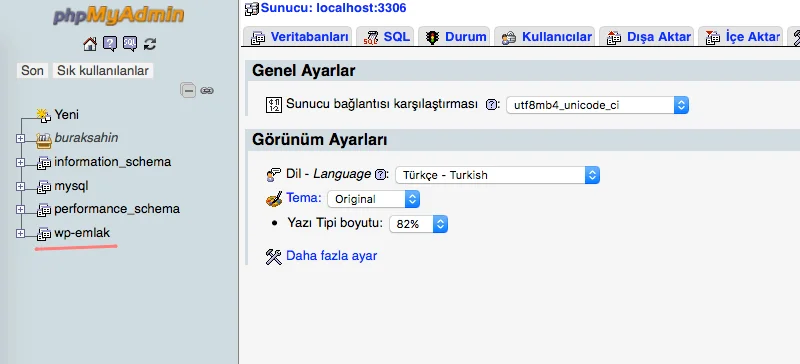Open the Tema link
The height and width of the screenshot is (364, 800).
304,198
